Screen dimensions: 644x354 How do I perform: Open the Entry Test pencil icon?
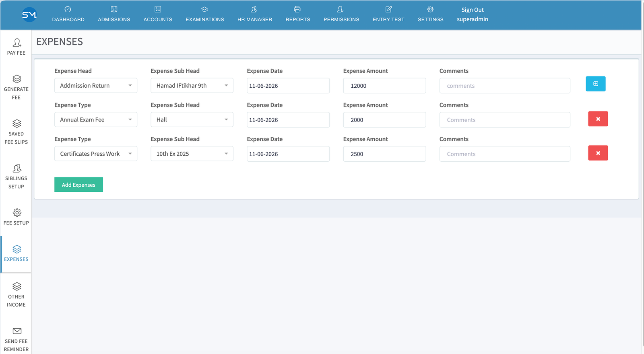[x=388, y=9]
